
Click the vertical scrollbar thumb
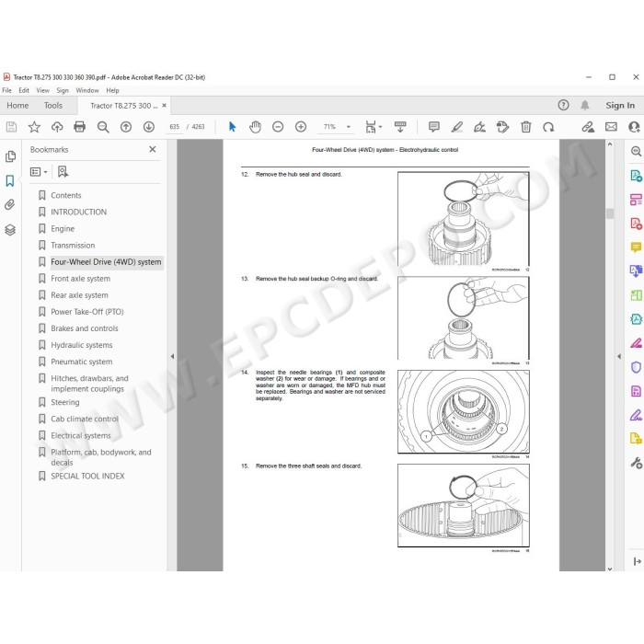pyautogui.click(x=609, y=213)
